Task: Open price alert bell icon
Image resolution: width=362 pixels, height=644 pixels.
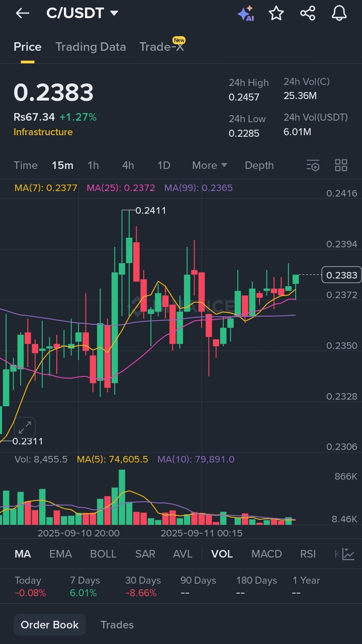Action: pyautogui.click(x=339, y=14)
